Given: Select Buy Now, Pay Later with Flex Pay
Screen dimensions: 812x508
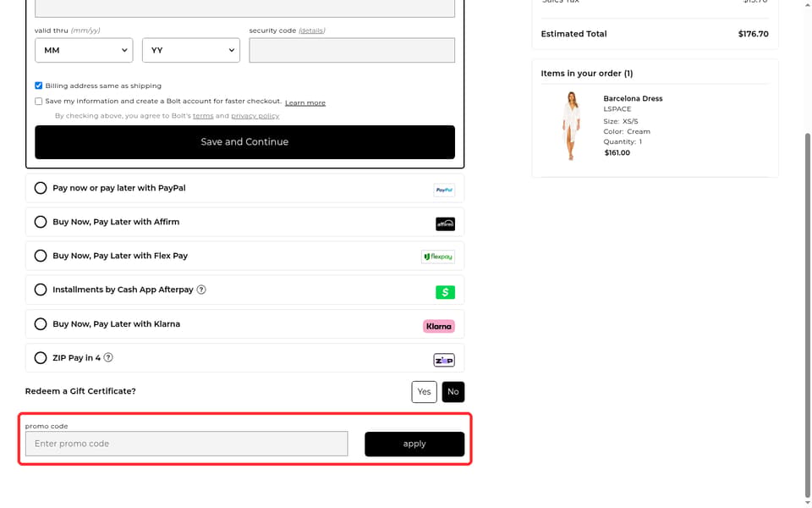Looking at the screenshot, I should [x=41, y=256].
